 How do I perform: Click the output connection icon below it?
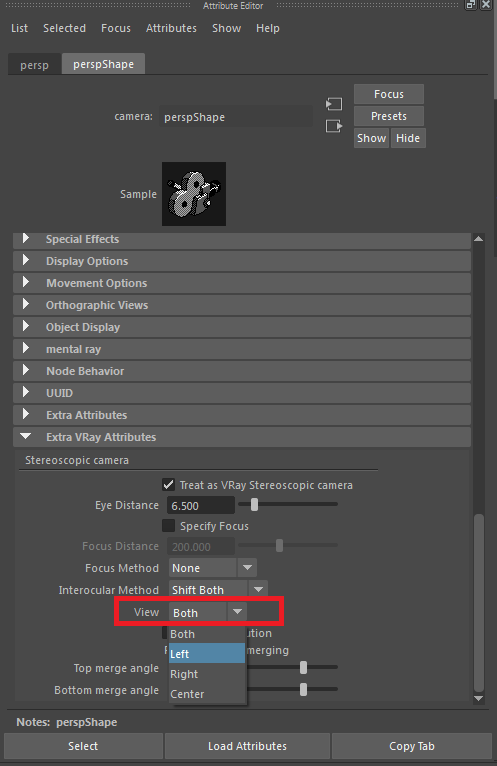(x=334, y=126)
